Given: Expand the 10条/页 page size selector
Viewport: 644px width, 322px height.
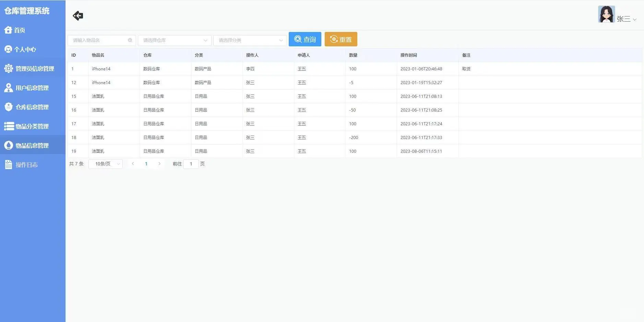Looking at the screenshot, I should pyautogui.click(x=105, y=164).
